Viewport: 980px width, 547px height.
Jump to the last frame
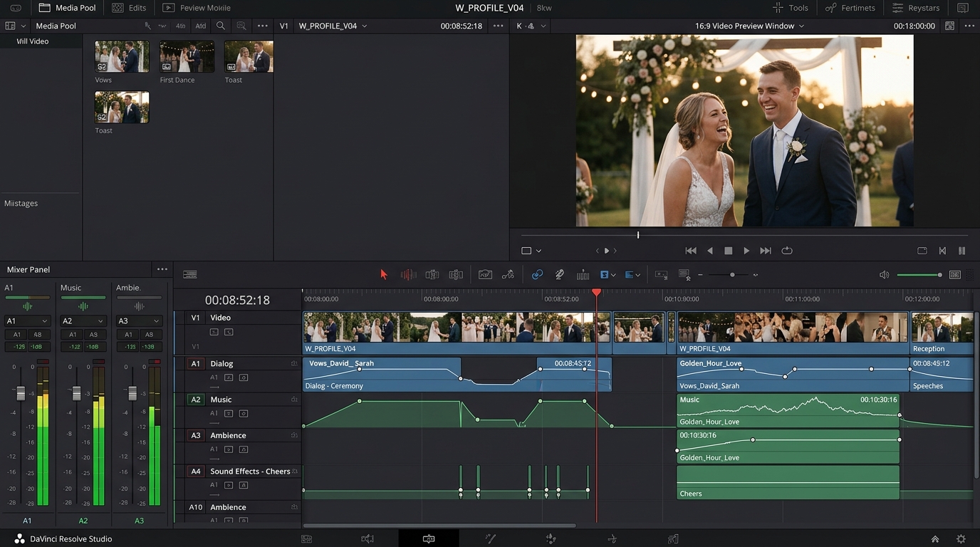[766, 251]
